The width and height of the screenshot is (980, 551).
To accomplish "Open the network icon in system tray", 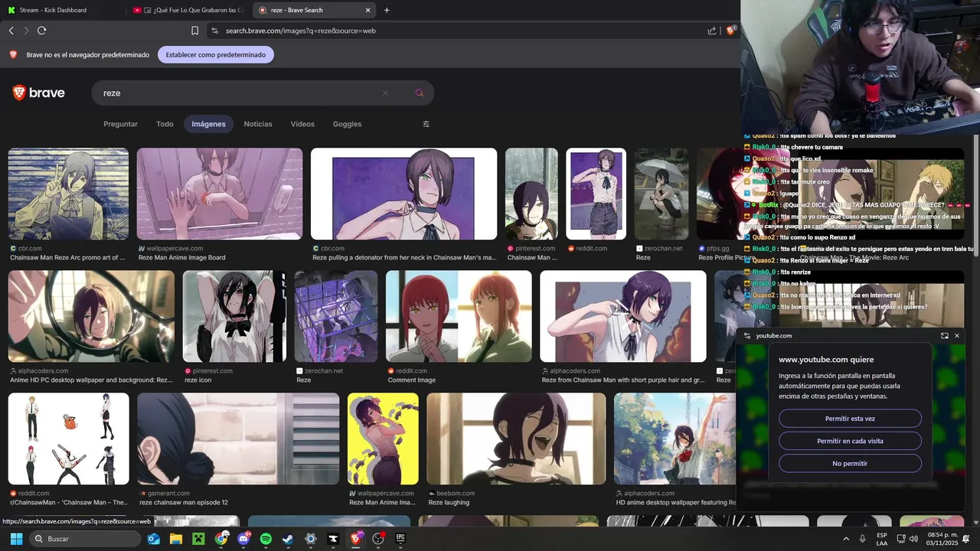I will pyautogui.click(x=900, y=539).
